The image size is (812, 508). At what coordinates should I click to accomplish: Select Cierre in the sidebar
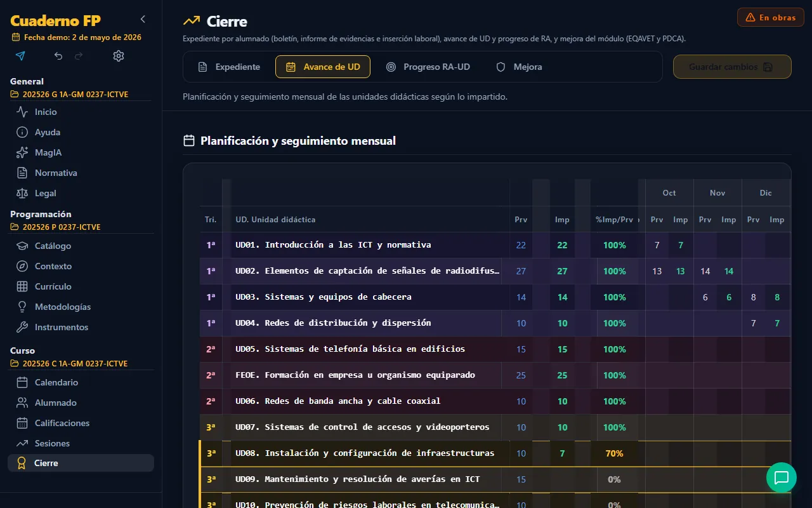pos(81,463)
